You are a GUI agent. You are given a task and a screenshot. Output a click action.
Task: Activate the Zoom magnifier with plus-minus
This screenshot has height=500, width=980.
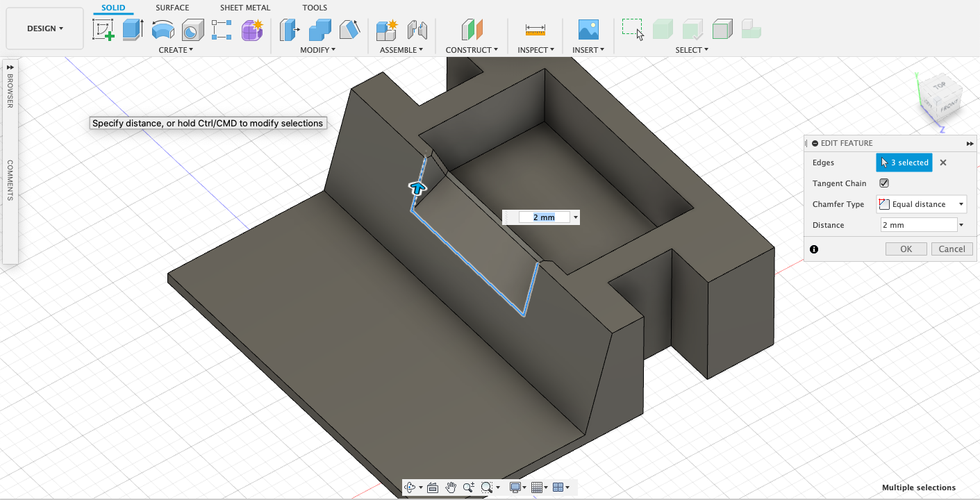coord(469,487)
